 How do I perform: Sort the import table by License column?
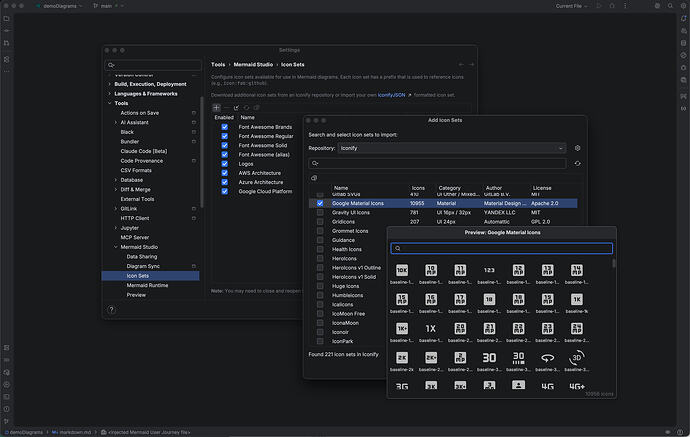point(542,188)
